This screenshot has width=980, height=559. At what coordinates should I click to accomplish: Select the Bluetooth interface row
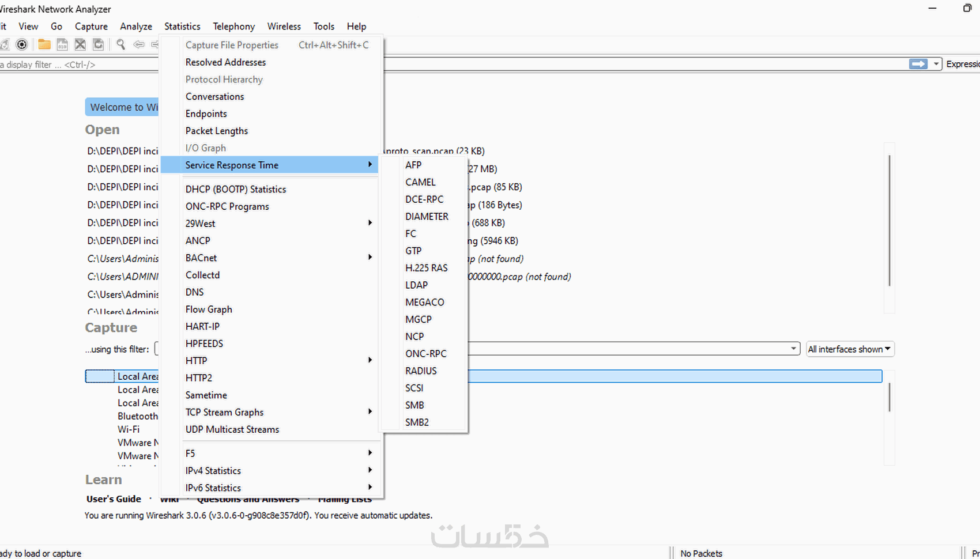point(137,416)
